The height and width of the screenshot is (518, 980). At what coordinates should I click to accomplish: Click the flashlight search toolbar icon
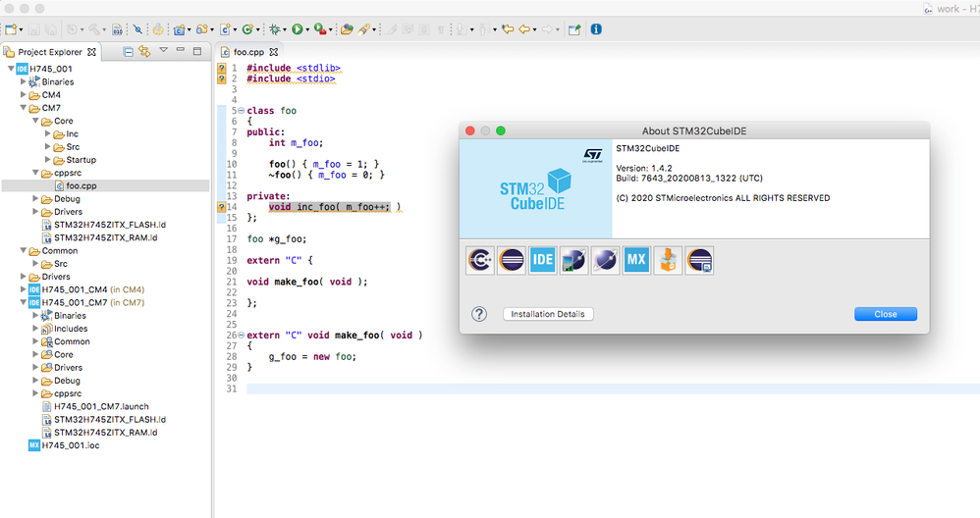click(363, 29)
